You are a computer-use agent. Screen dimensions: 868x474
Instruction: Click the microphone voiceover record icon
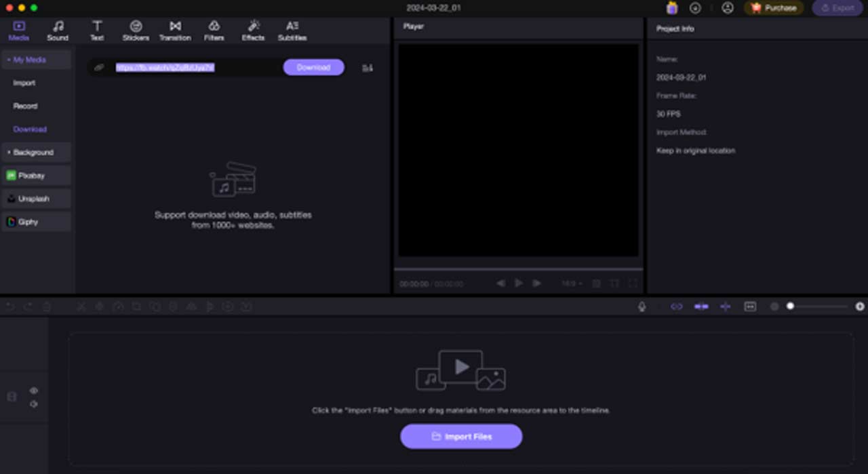click(x=642, y=307)
